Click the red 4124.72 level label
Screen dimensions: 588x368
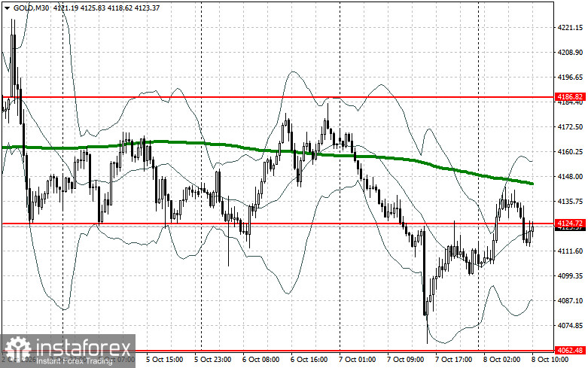[x=570, y=223]
